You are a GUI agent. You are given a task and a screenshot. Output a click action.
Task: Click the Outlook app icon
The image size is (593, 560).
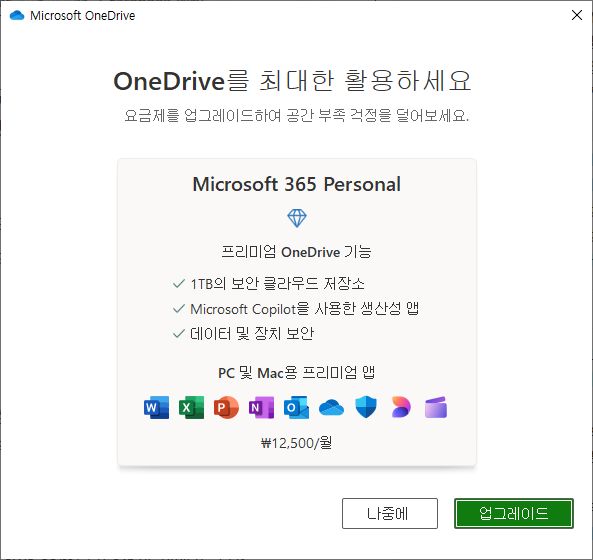pyautogui.click(x=296, y=408)
